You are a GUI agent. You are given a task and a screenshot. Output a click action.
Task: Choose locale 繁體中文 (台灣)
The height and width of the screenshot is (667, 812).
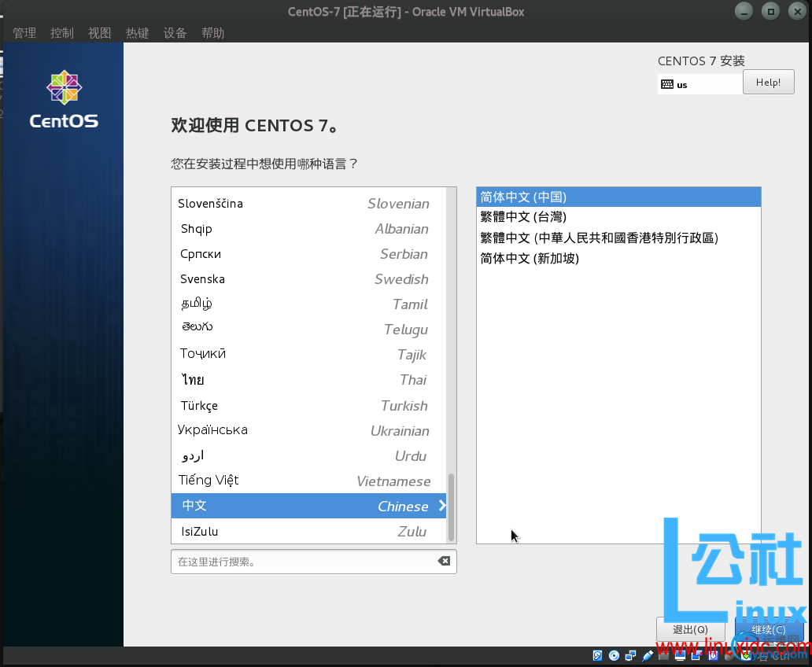pyautogui.click(x=618, y=217)
